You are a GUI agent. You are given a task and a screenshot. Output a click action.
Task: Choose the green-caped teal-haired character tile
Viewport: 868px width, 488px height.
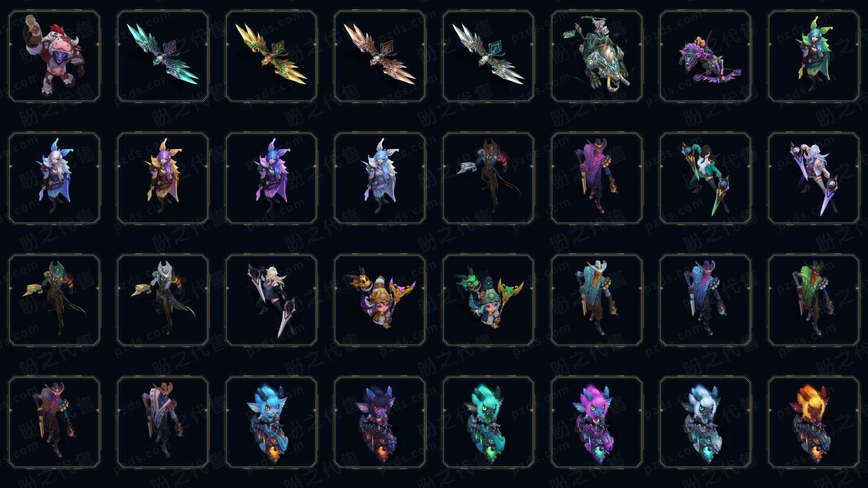(814, 56)
